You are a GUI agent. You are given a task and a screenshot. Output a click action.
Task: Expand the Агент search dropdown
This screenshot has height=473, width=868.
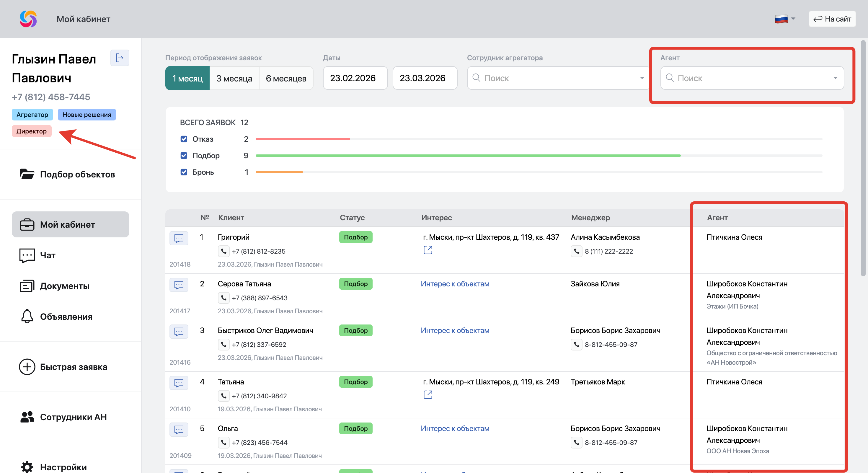click(835, 78)
